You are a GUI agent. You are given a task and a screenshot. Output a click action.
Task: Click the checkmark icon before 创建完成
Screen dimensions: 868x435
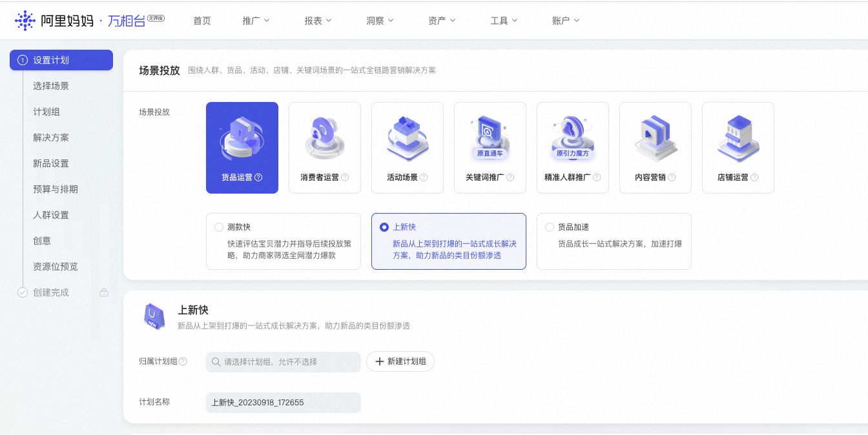[23, 292]
